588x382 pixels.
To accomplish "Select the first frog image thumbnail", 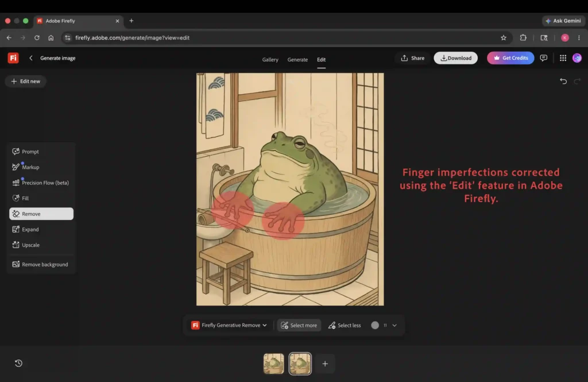I will (273, 364).
